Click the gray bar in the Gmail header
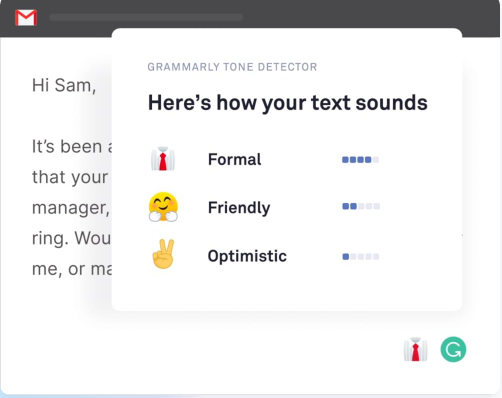 (146, 17)
